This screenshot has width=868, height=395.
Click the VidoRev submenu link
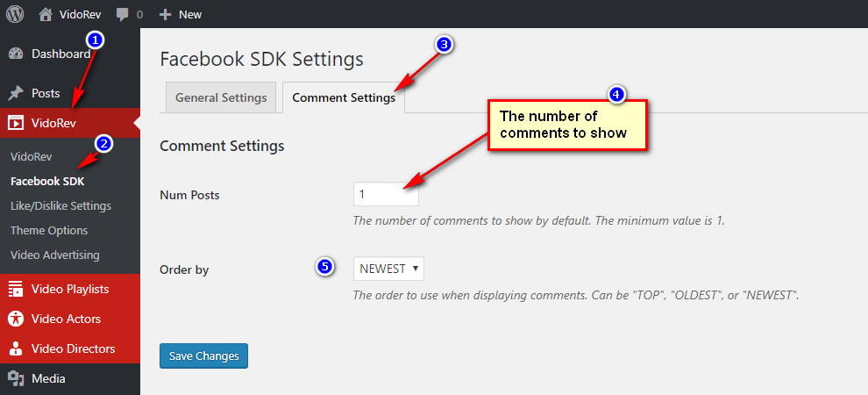[32, 156]
